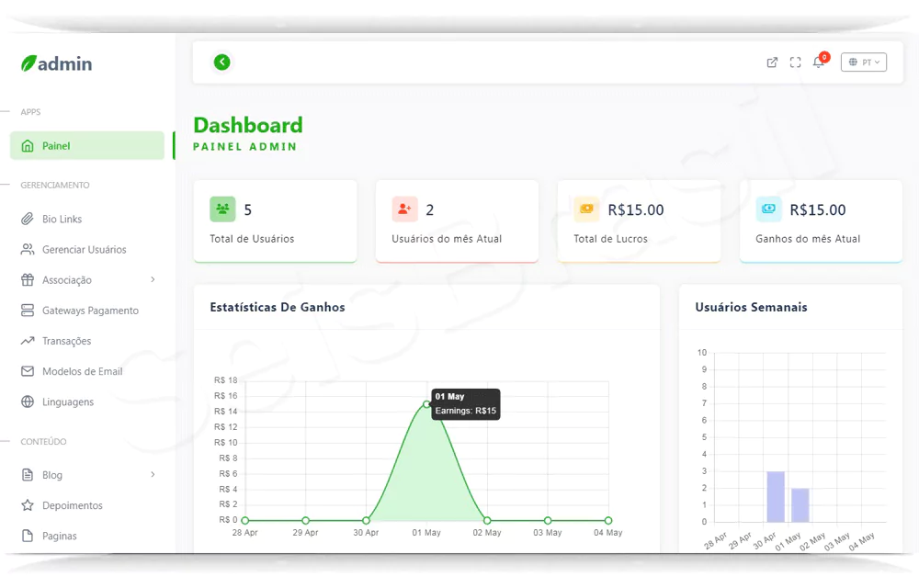The image size is (919, 588).
Task: Click the Depoimentos star icon
Action: click(28, 505)
